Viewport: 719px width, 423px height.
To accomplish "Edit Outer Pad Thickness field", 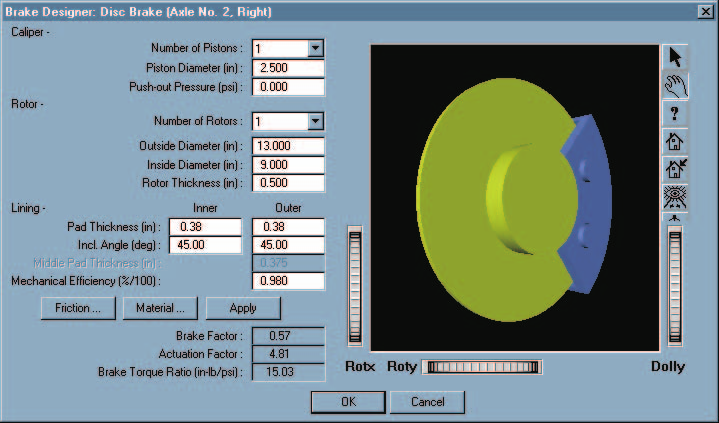I will point(288,227).
